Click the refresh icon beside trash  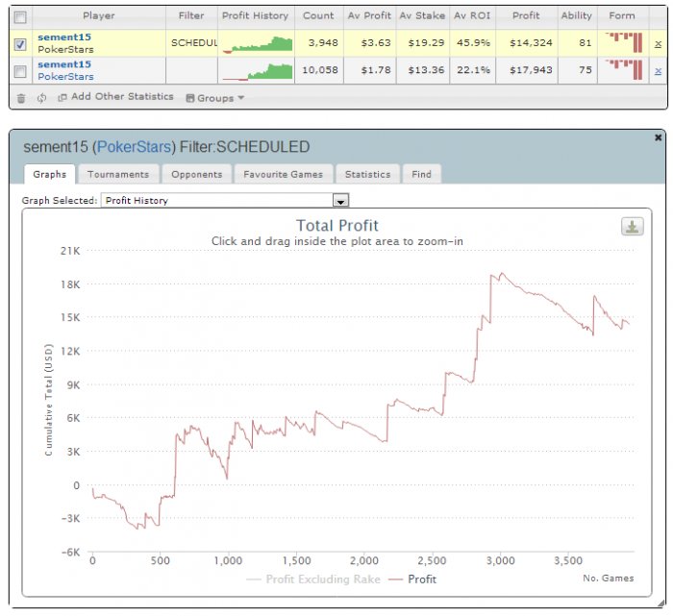41,98
